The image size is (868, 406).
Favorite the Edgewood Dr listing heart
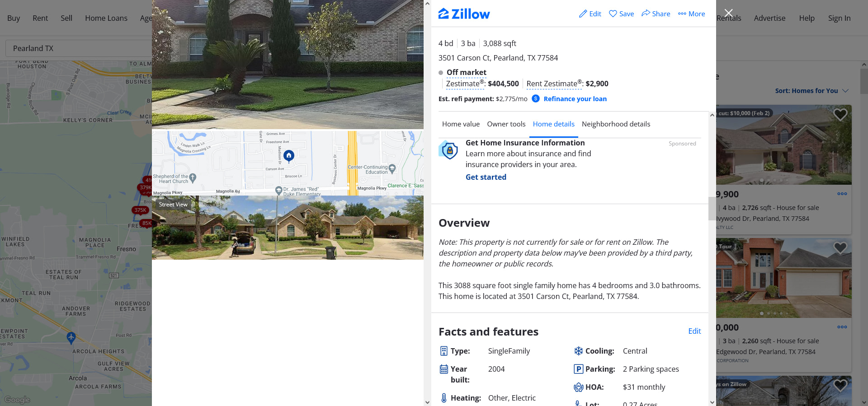840,247
